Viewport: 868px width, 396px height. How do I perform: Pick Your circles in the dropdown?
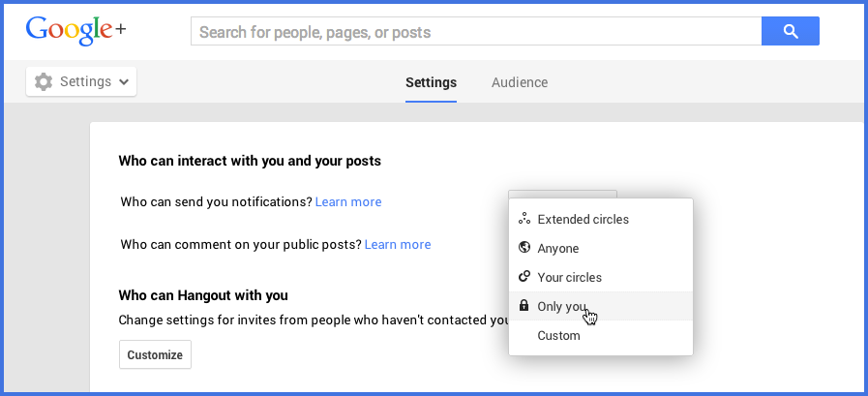point(601,277)
